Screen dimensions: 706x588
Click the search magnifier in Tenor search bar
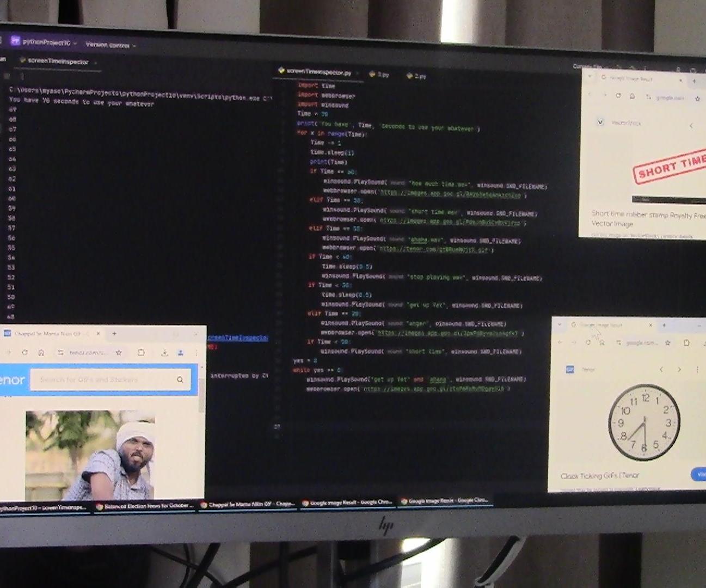[x=180, y=379]
